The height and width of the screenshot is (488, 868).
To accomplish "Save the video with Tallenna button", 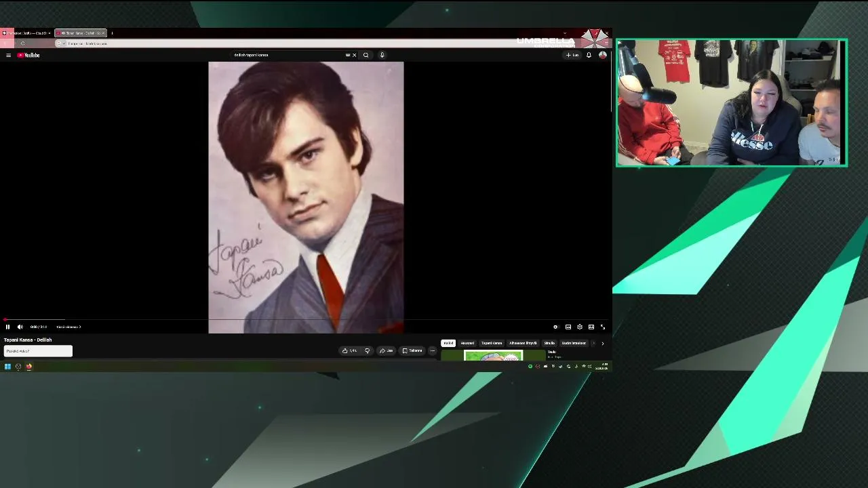I will coord(412,350).
